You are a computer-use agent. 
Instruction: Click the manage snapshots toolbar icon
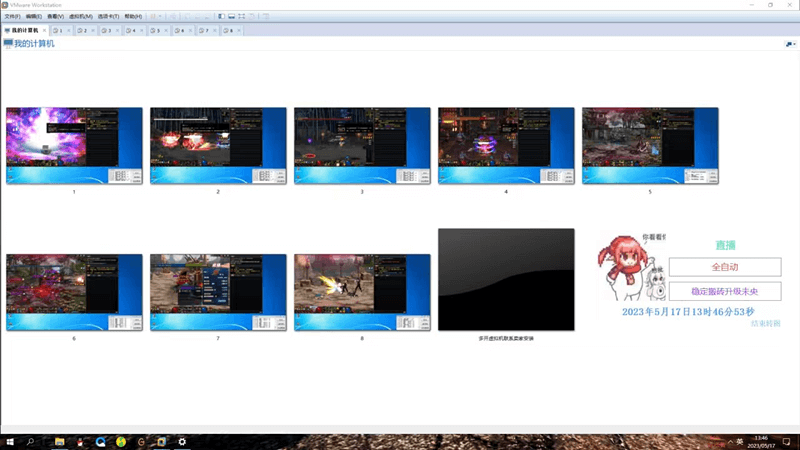[x=207, y=16]
